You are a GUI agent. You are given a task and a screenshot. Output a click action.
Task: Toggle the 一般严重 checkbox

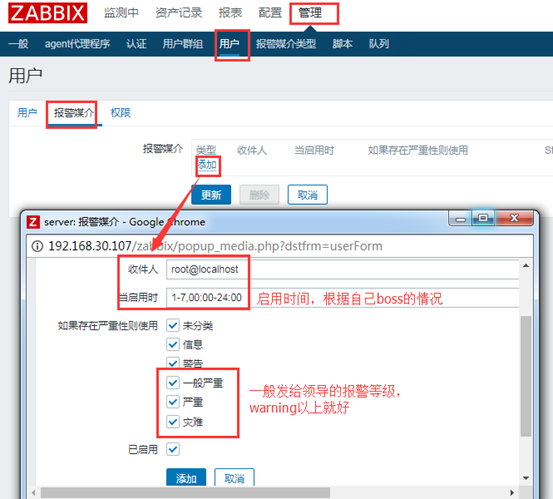173,382
